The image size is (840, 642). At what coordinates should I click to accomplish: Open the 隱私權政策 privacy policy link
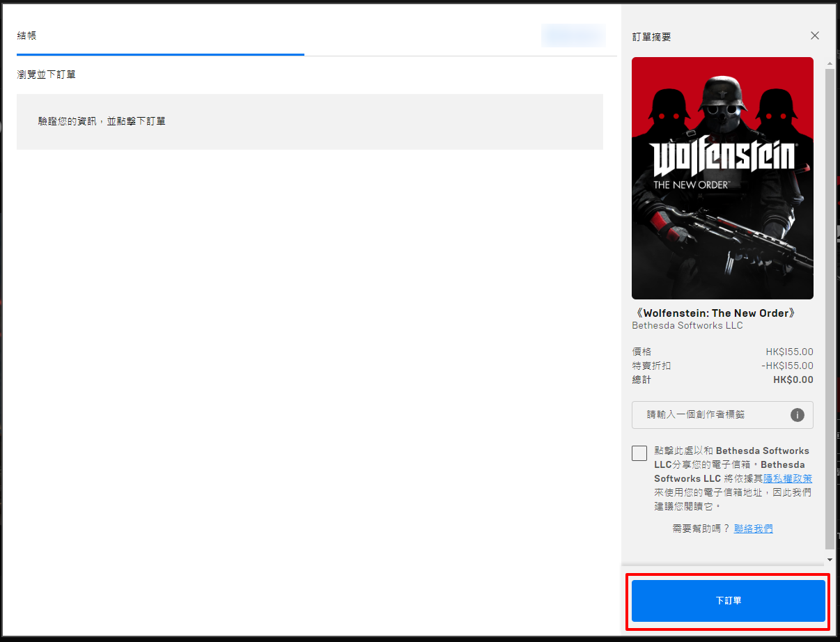[x=788, y=478]
